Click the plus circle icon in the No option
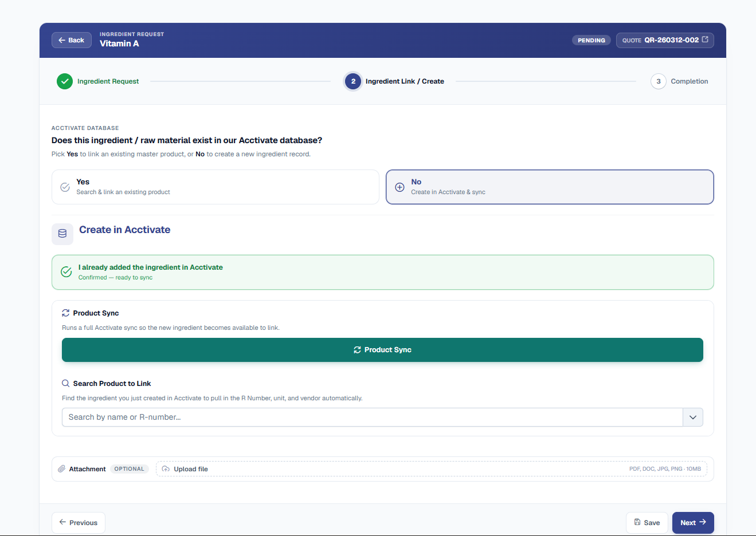Screen dimensions: 756x536 click(400, 187)
